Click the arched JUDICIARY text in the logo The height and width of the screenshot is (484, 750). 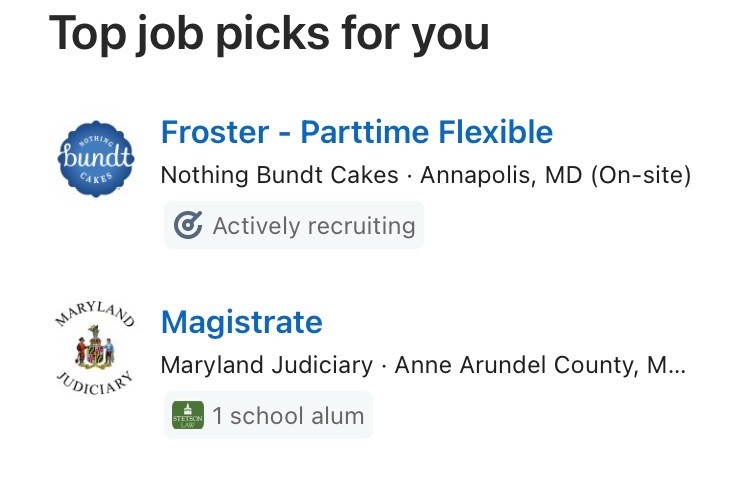[94, 386]
